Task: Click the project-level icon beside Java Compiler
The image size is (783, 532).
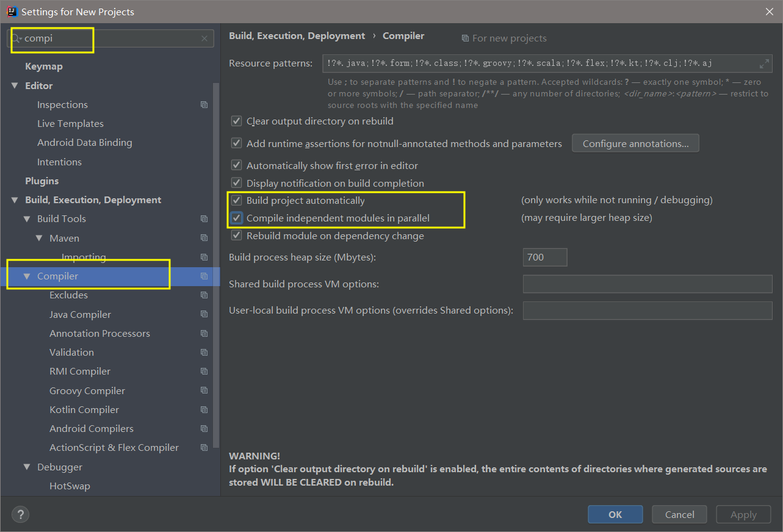Action: pos(204,315)
